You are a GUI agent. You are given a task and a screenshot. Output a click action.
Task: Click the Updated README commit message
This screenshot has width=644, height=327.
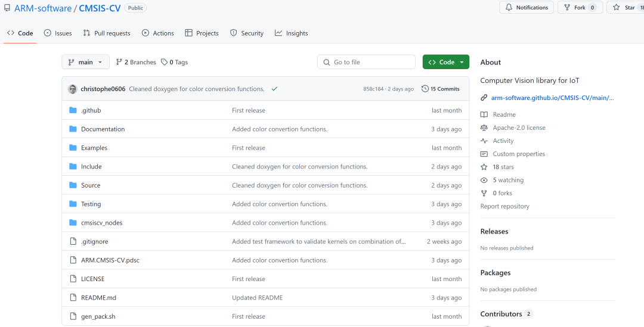coord(257,297)
